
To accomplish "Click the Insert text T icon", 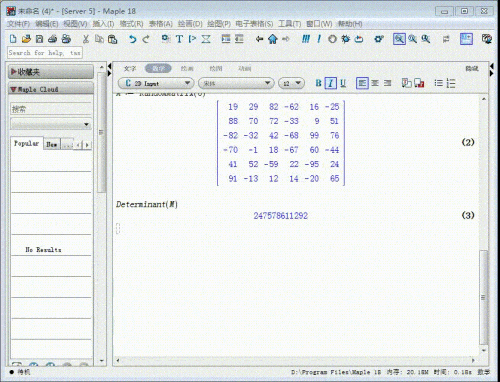I will pos(179,39).
